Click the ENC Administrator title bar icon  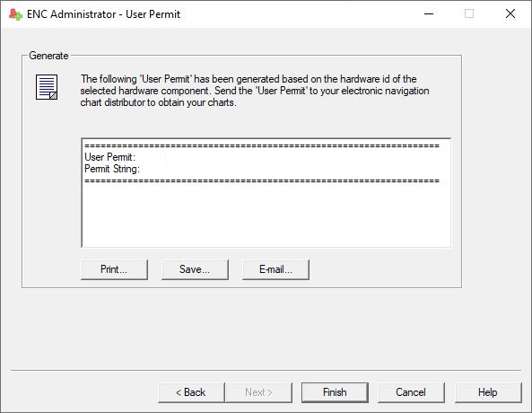tap(15, 14)
